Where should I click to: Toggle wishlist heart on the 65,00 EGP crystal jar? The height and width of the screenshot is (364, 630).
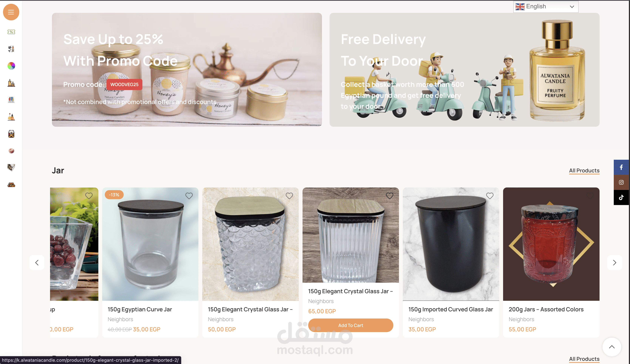(x=389, y=196)
